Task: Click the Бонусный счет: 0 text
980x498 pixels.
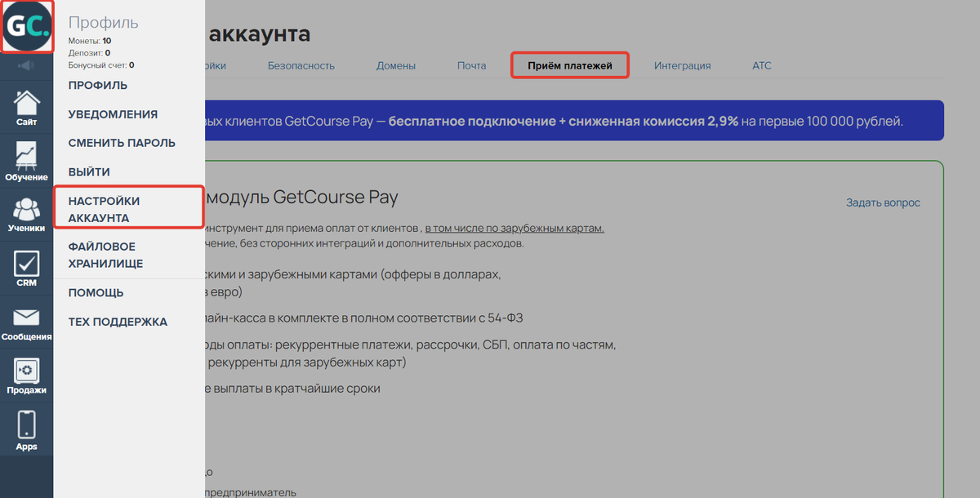Action: click(101, 64)
